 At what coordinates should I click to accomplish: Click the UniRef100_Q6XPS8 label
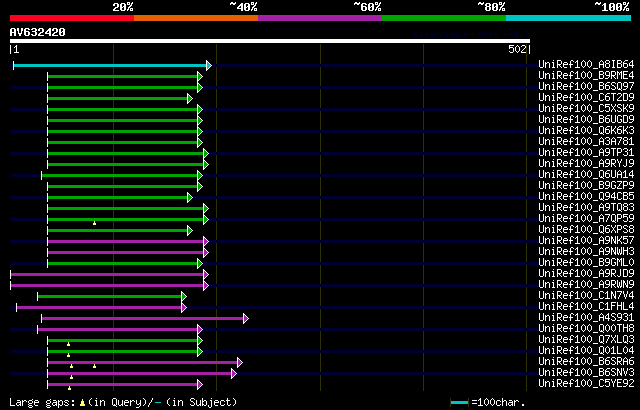coord(586,230)
